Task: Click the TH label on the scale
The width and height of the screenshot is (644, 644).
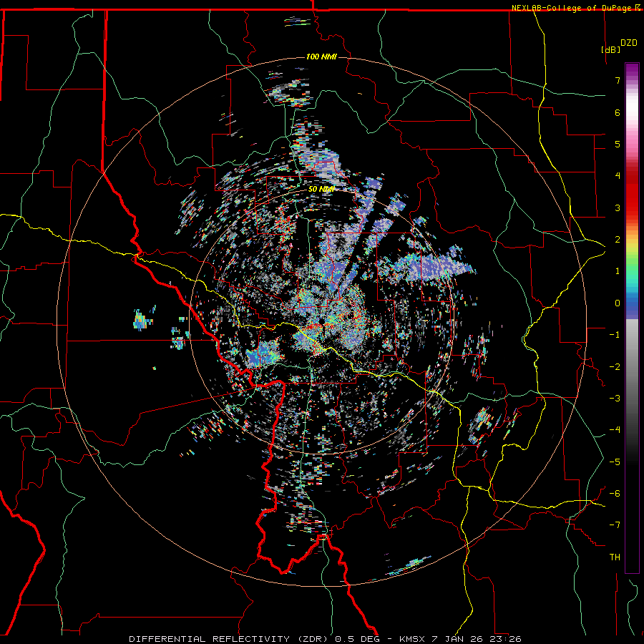Action: click(615, 557)
